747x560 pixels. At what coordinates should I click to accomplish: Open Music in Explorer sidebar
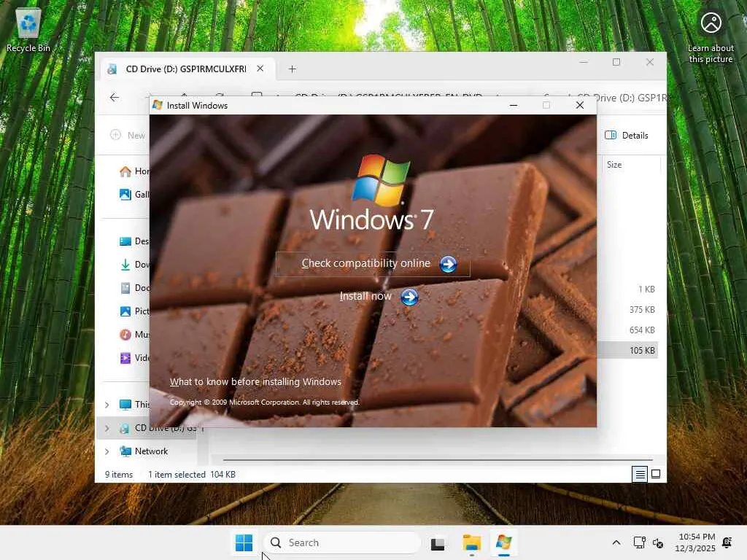135,335
